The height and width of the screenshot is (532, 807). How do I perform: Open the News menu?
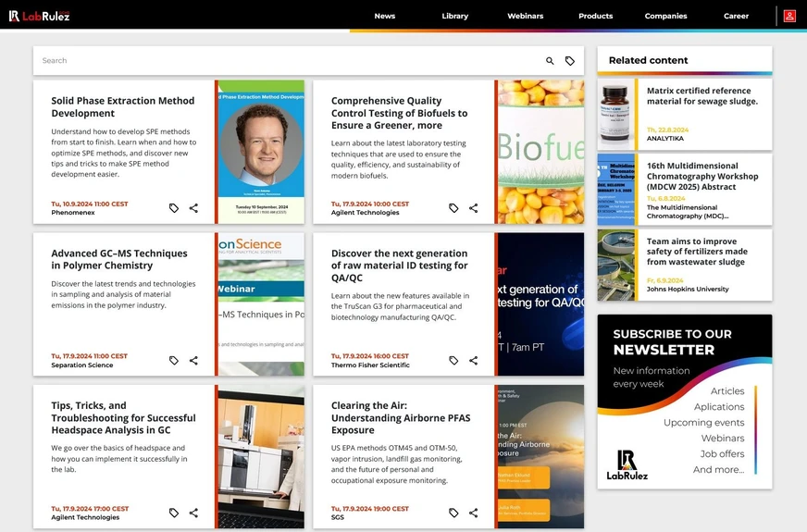[x=384, y=16]
